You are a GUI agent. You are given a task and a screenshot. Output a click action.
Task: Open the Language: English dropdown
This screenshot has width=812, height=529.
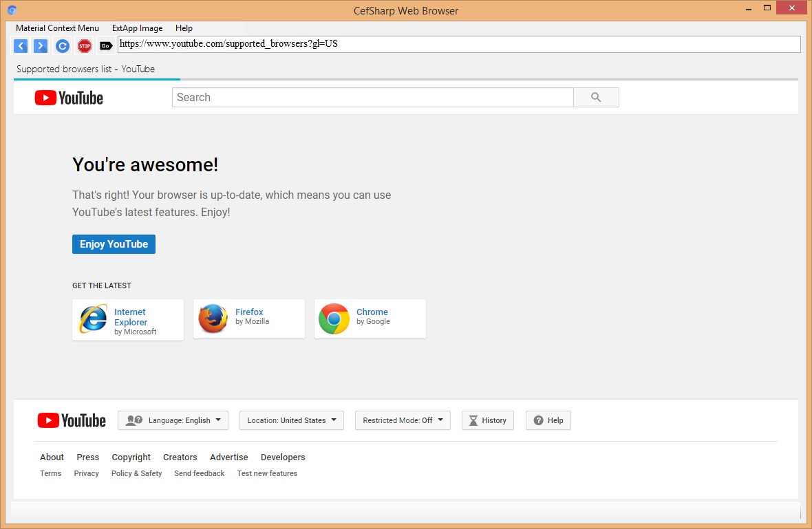[x=173, y=420]
